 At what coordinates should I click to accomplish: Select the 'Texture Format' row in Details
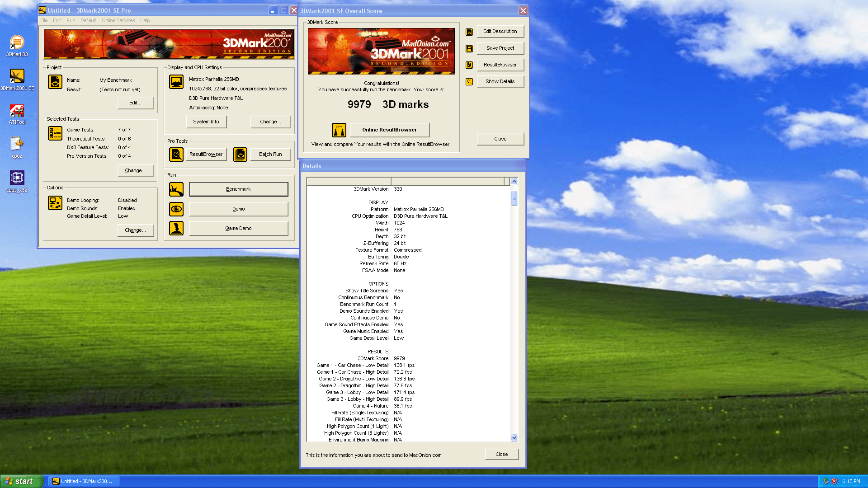click(x=408, y=250)
